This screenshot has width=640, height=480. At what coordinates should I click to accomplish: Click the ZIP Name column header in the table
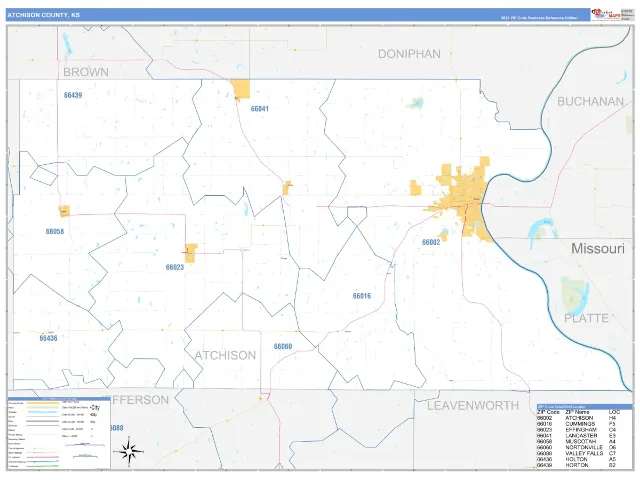tap(577, 412)
